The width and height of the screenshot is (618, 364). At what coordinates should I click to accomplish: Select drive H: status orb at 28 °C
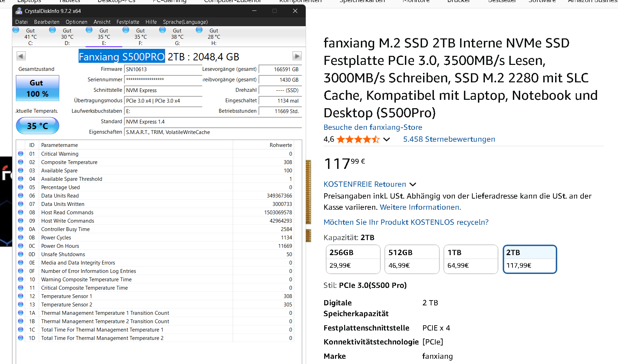pos(199,30)
